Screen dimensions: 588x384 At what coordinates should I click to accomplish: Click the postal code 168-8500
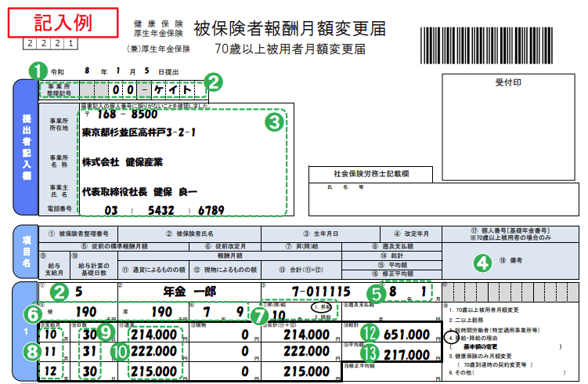click(127, 114)
